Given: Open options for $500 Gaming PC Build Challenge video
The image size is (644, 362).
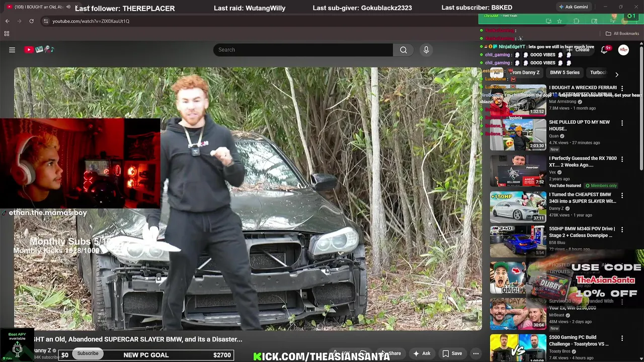Looking at the screenshot, I should point(622,338).
